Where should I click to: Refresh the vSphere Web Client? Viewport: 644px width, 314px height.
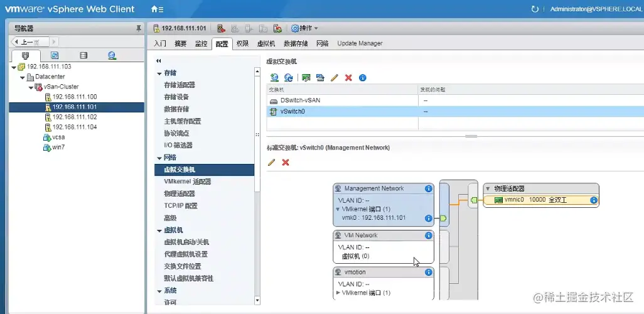tap(534, 9)
